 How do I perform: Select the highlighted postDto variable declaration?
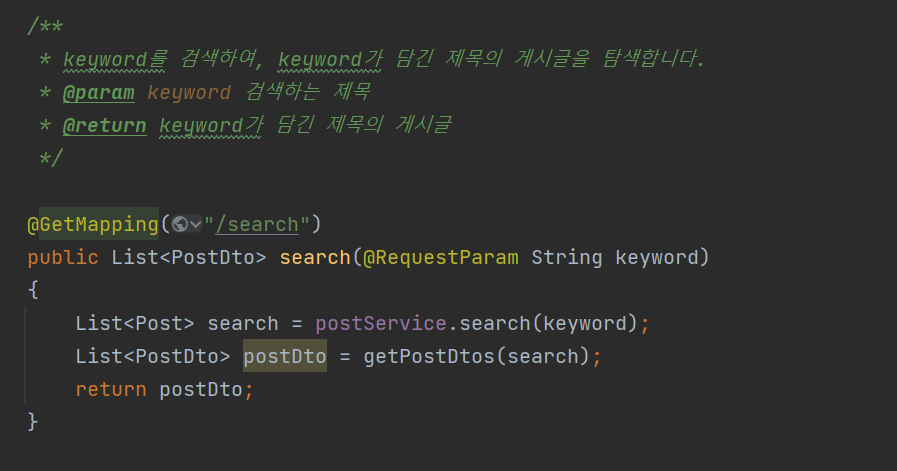point(285,356)
